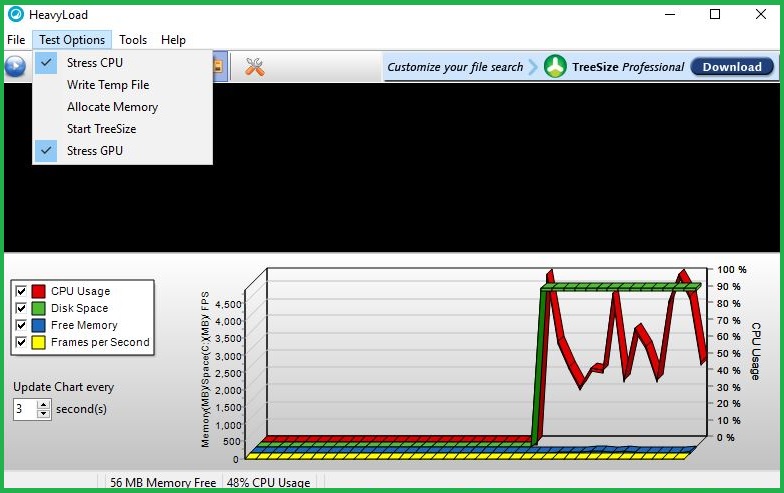Click the HeavyLoad app icon in title bar

(x=16, y=14)
